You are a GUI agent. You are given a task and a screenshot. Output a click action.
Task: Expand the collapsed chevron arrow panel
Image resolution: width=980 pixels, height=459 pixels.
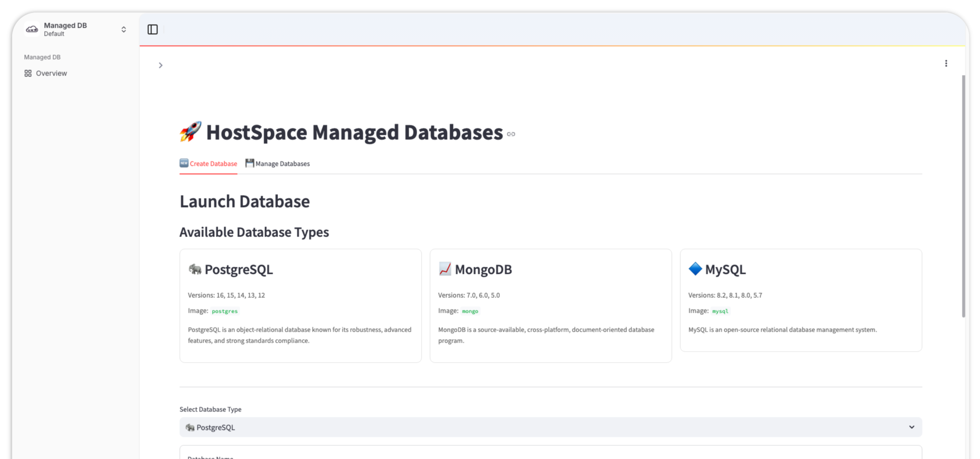[161, 65]
